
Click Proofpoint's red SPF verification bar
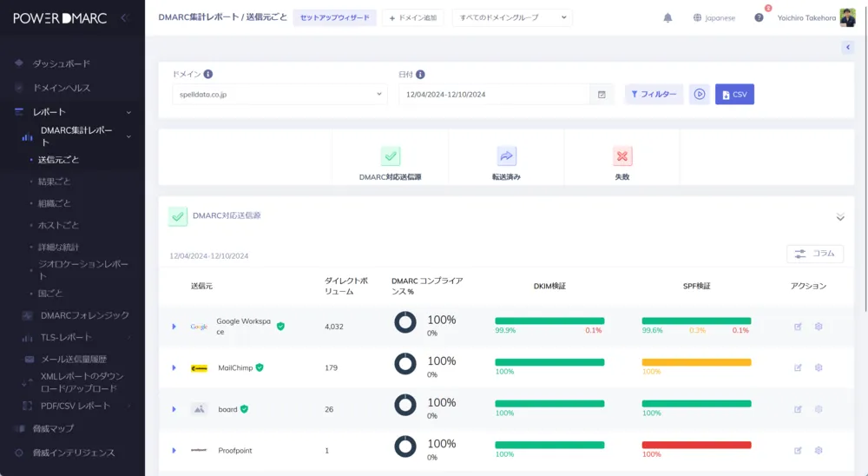696,445
